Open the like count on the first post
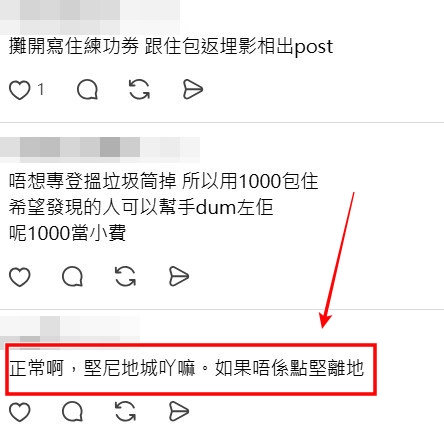Viewport: 444px width, 443px height. point(41,89)
